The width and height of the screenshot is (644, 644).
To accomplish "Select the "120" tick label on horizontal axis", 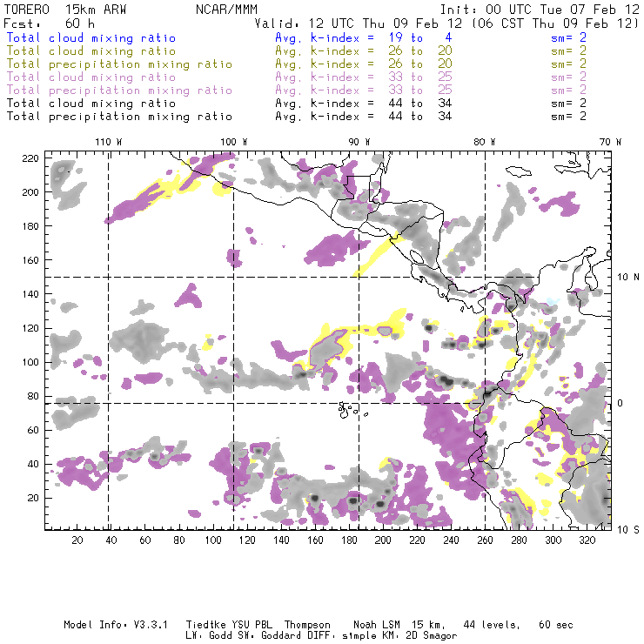I will pyautogui.click(x=247, y=540).
